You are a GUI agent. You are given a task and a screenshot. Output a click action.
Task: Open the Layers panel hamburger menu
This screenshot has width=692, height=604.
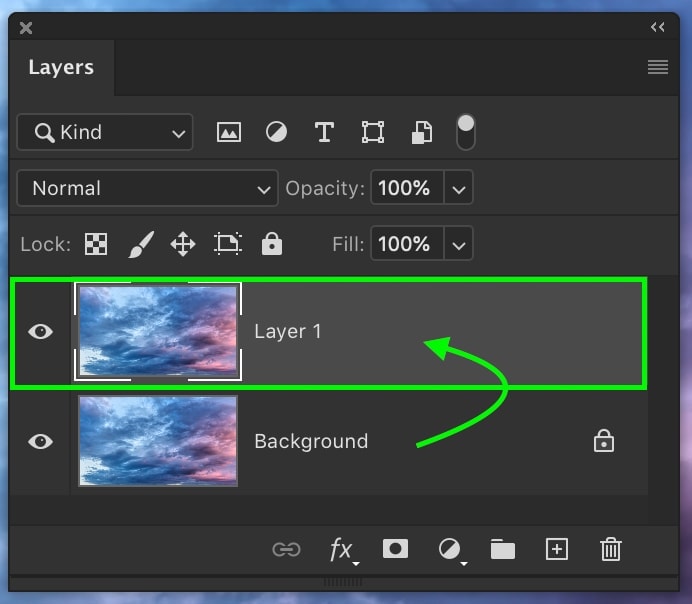click(658, 67)
